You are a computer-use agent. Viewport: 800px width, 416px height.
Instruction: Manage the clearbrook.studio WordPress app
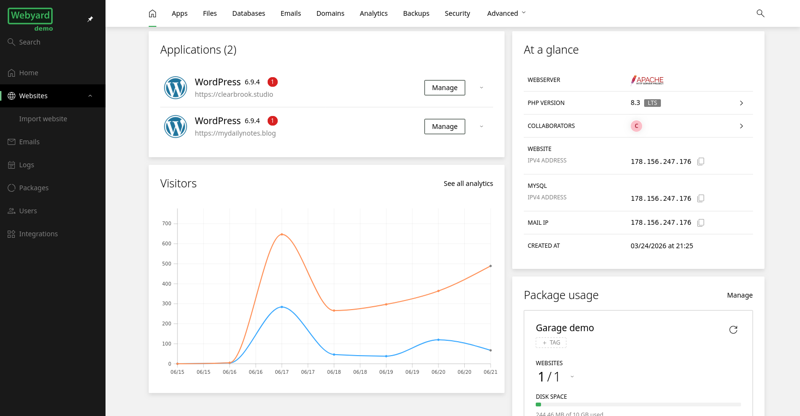pyautogui.click(x=444, y=88)
